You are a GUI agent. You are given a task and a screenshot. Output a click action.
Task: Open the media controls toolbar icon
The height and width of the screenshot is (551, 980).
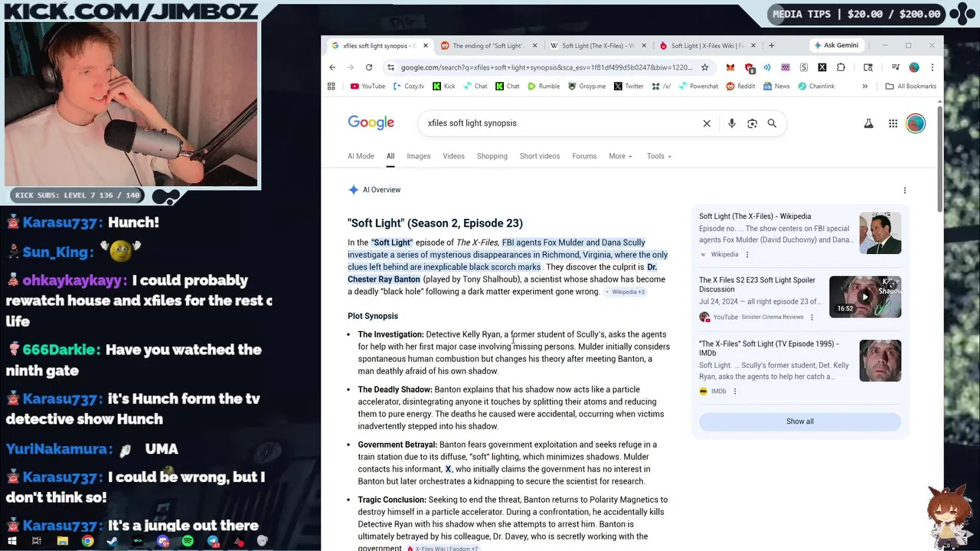tap(895, 67)
